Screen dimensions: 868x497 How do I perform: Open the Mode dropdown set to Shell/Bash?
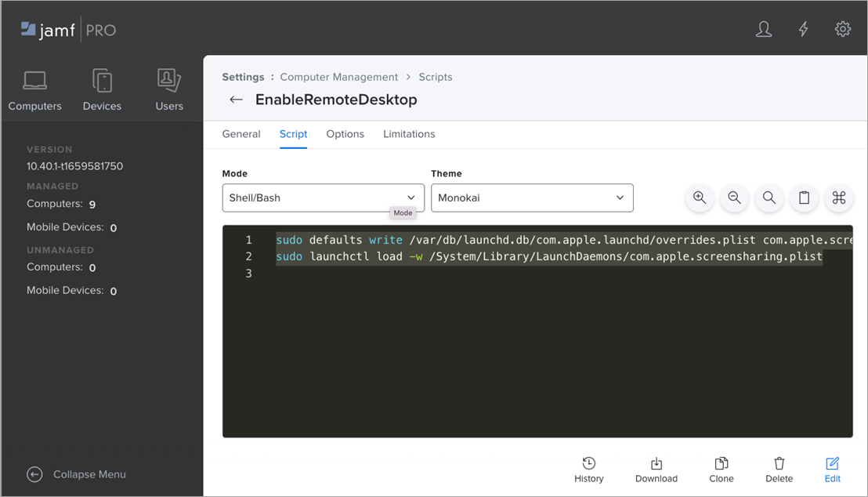[x=324, y=198]
